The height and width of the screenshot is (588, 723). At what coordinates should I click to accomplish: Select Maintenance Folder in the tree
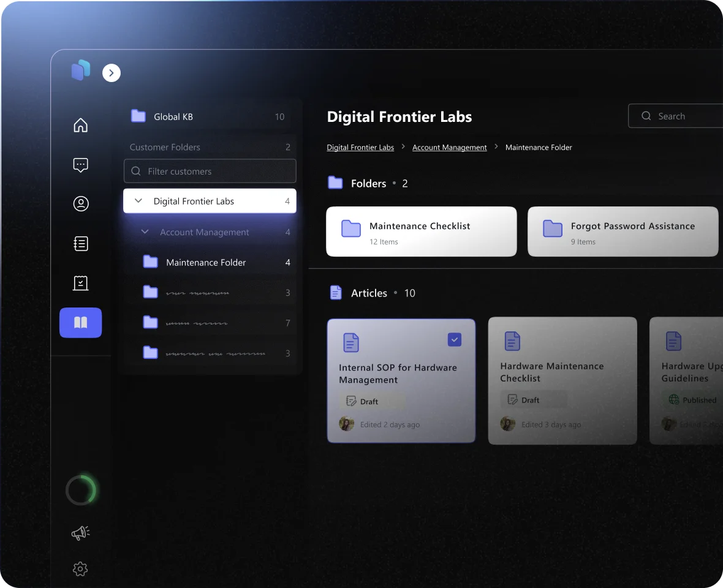point(206,262)
